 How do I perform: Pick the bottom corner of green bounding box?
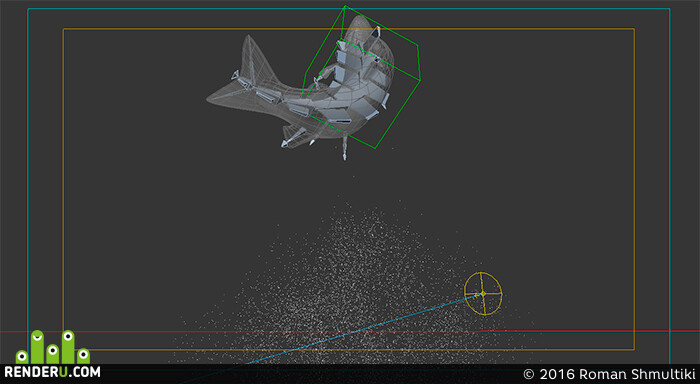point(375,148)
